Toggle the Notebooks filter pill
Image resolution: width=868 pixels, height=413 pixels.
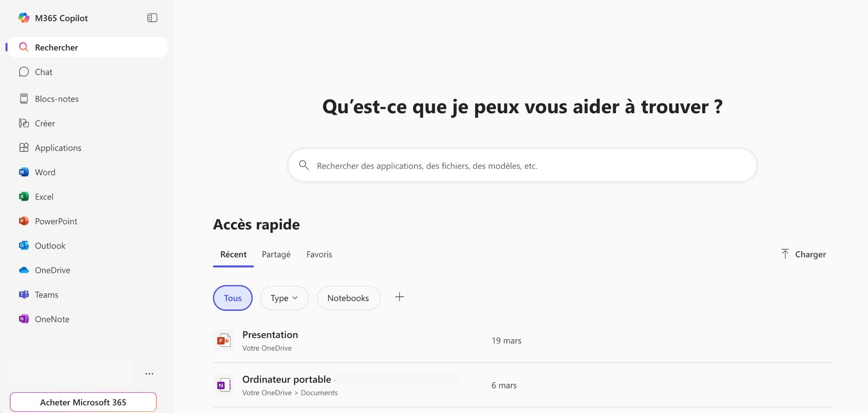click(x=348, y=298)
